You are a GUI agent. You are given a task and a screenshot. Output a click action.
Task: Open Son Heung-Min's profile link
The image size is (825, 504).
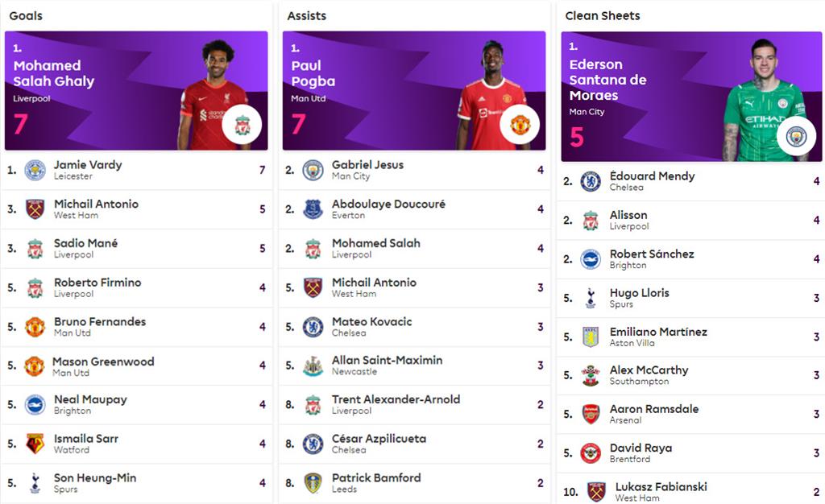(x=95, y=478)
